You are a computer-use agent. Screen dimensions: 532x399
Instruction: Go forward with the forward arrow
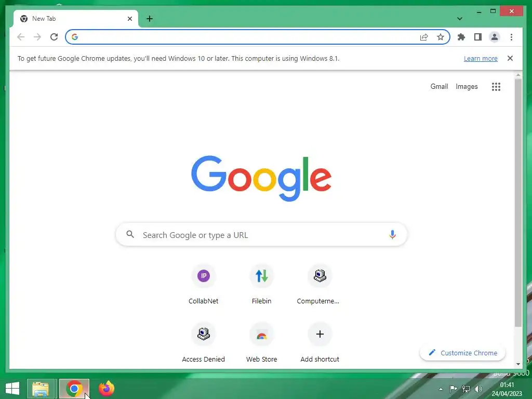tap(37, 37)
